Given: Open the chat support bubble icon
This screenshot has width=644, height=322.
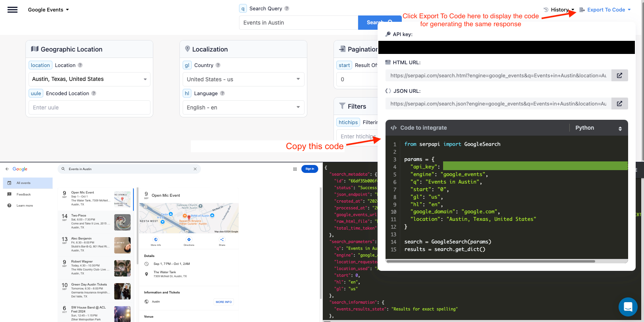Looking at the screenshot, I should [628, 307].
